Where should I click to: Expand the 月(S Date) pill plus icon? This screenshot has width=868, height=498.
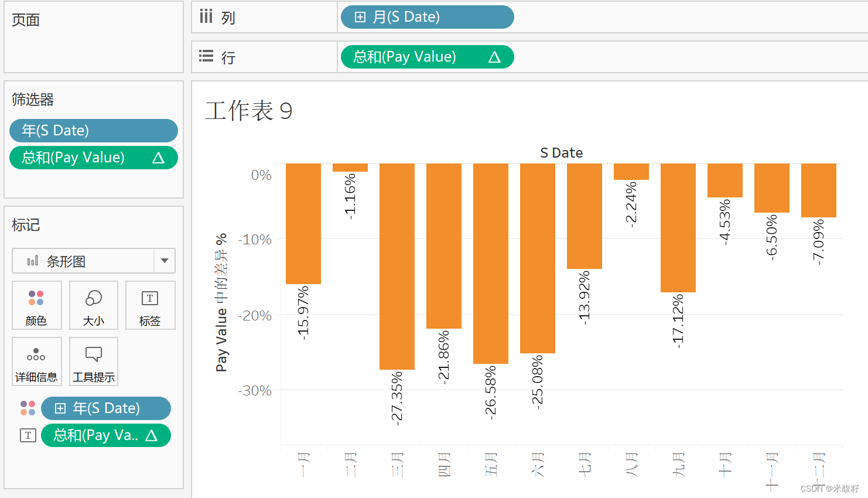click(x=360, y=17)
